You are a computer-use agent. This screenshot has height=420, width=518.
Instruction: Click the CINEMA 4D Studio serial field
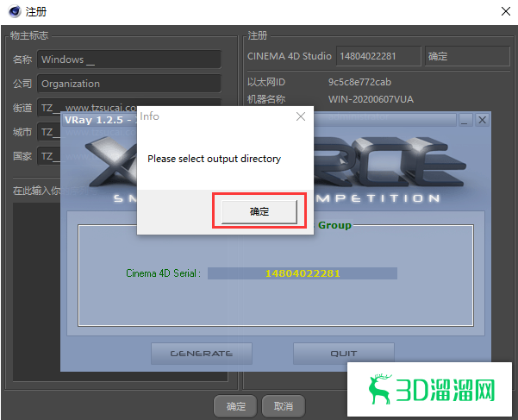pos(378,56)
